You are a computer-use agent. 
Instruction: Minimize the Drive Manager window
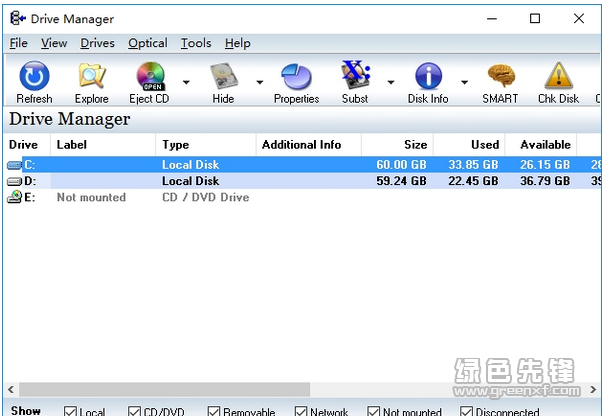[492, 18]
